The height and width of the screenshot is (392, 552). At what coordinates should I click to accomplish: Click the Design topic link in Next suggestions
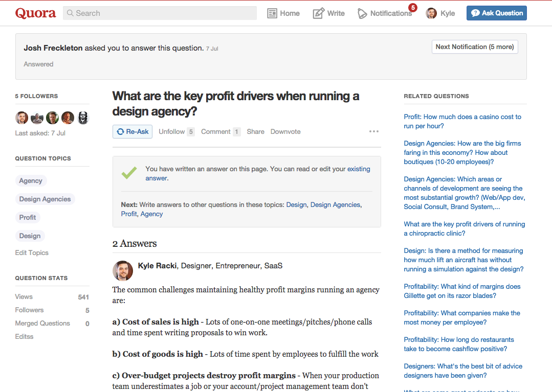point(296,204)
